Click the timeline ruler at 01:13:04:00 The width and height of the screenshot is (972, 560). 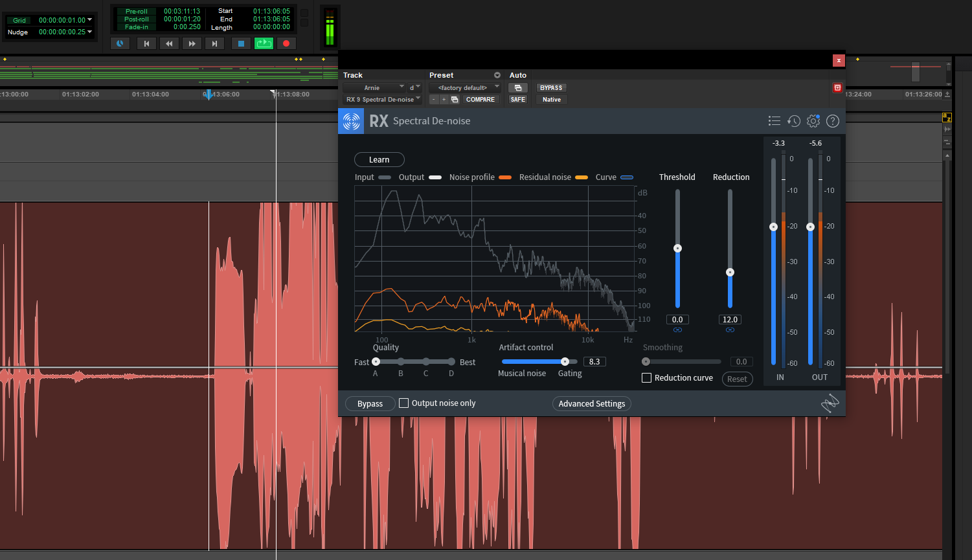(x=150, y=95)
